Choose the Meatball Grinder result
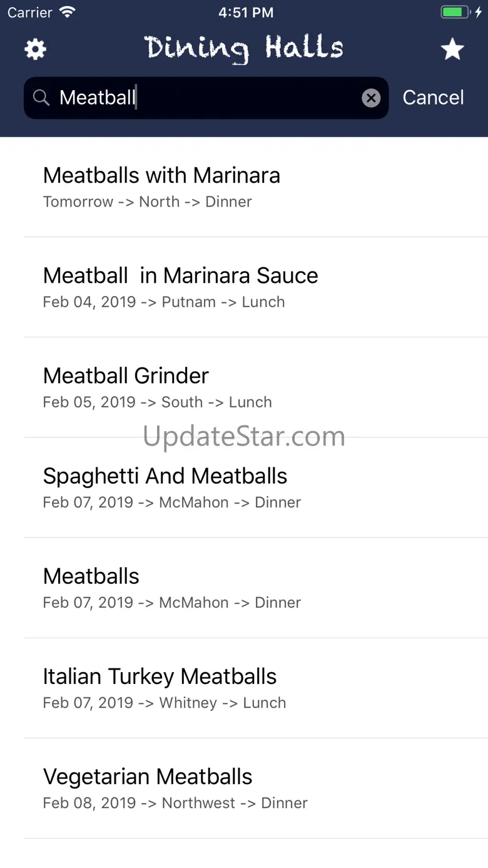This screenshot has height=868, width=488. pos(256,387)
